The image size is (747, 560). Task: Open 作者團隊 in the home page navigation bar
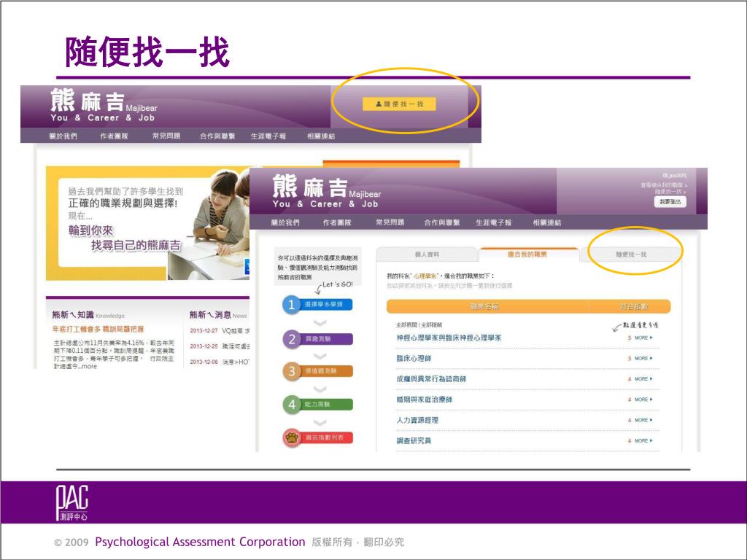pos(115,136)
